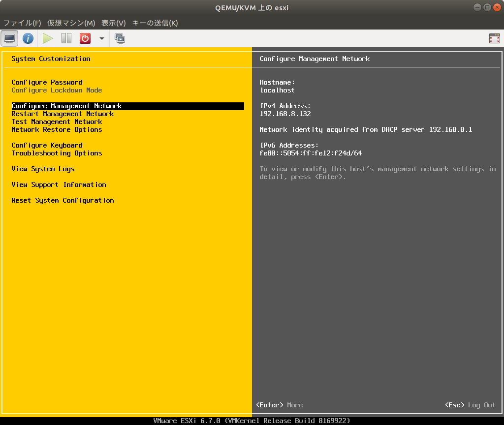
Task: Select Reset System Configuration entry
Action: 63,201
